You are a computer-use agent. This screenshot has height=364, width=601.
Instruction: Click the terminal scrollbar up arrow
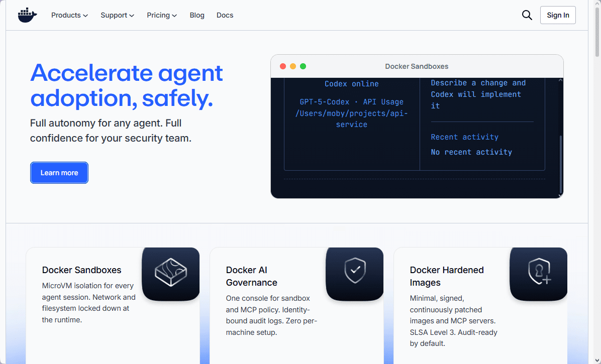point(560,80)
